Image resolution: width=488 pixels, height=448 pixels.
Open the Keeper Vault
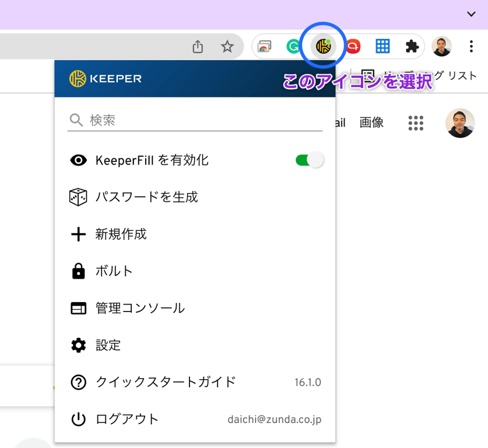115,271
